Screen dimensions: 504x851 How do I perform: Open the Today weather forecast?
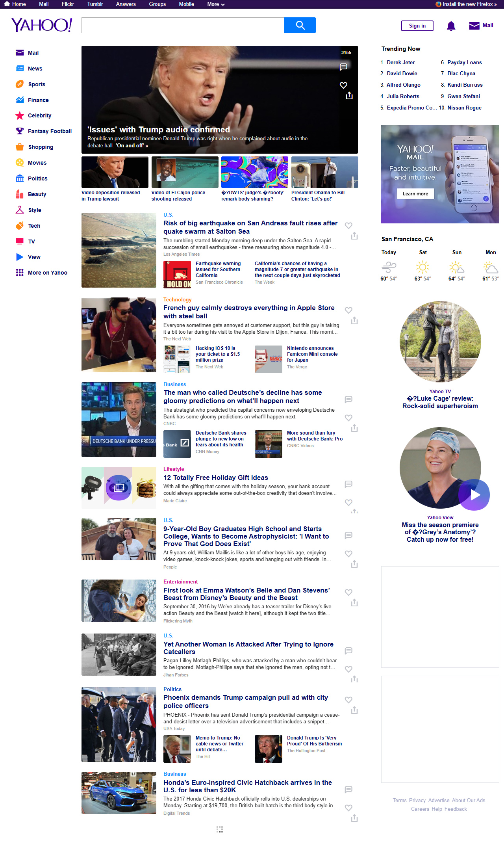click(389, 266)
